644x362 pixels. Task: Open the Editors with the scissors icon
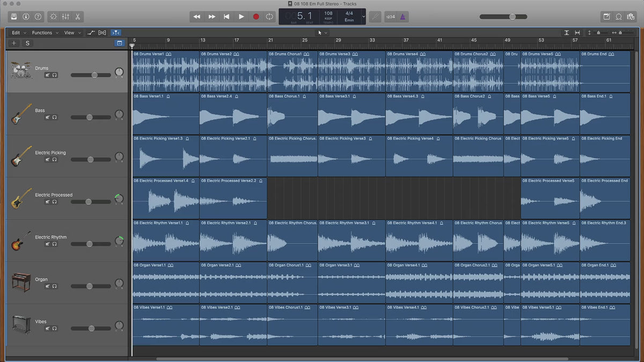[x=78, y=17]
